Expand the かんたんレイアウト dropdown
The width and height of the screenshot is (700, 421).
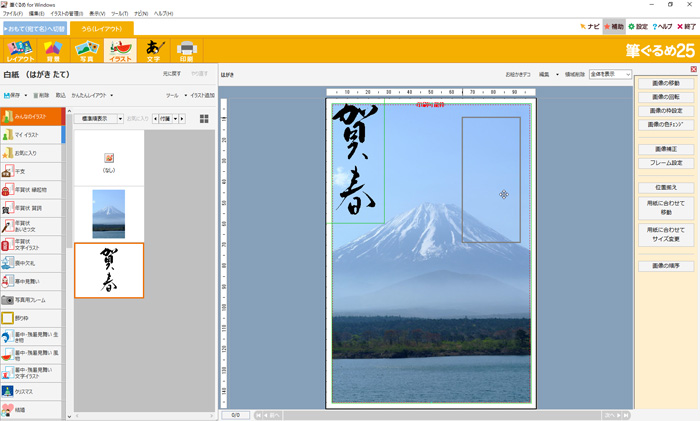[91, 95]
